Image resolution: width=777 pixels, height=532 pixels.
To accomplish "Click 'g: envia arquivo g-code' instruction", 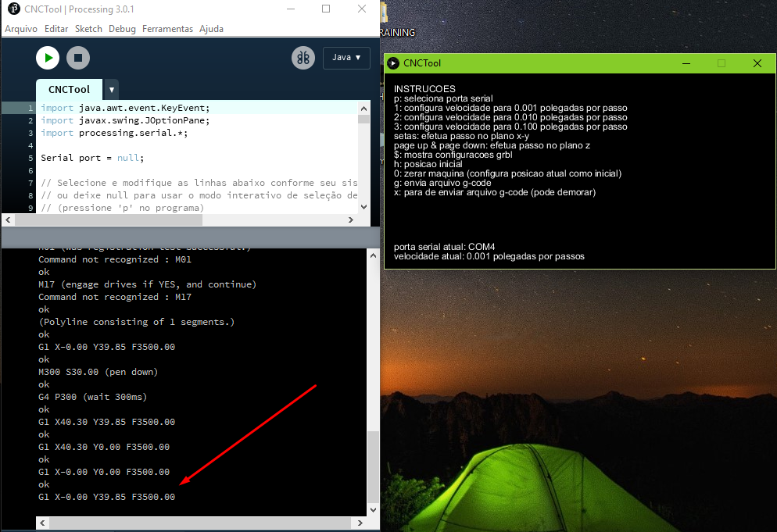I will [442, 183].
